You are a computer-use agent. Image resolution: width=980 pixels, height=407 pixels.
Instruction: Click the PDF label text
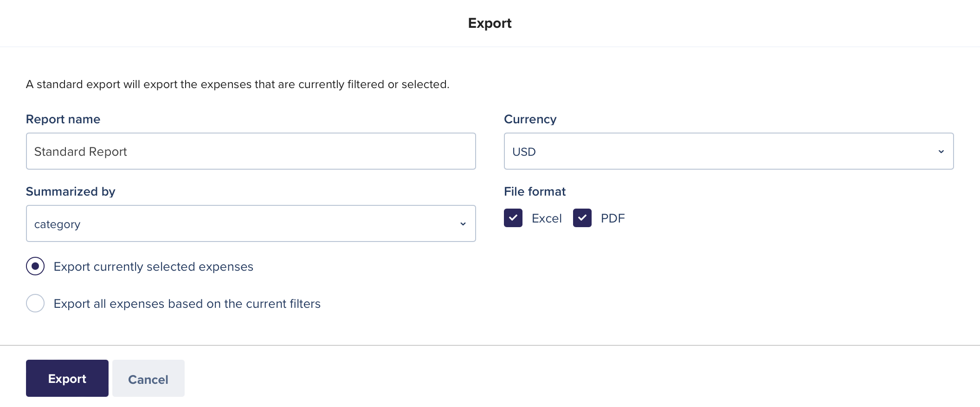pos(613,218)
